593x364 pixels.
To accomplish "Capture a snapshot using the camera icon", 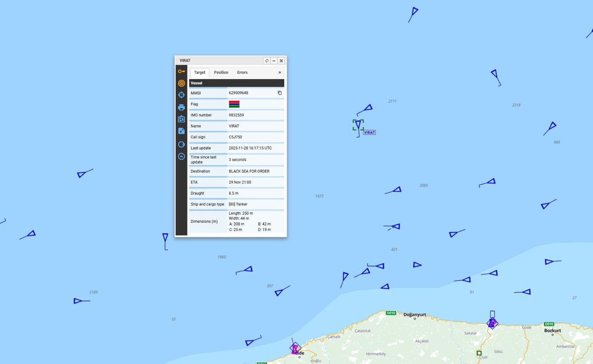I will 181,119.
